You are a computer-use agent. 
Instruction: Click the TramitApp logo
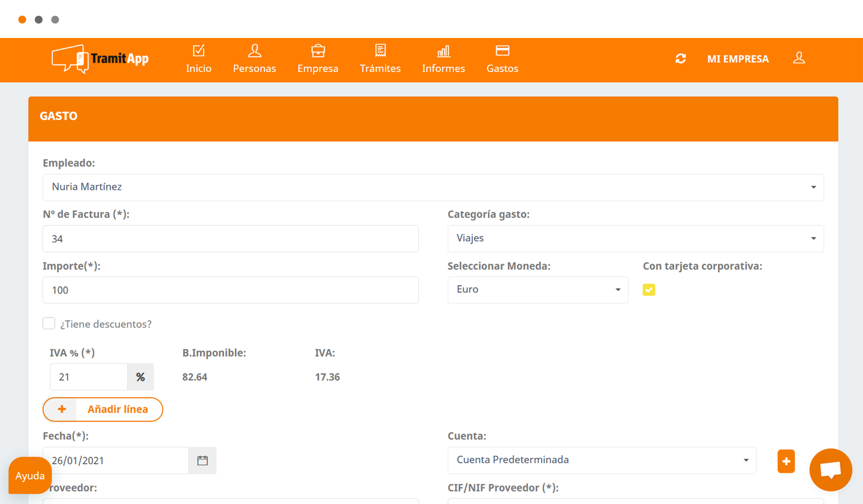[100, 59]
